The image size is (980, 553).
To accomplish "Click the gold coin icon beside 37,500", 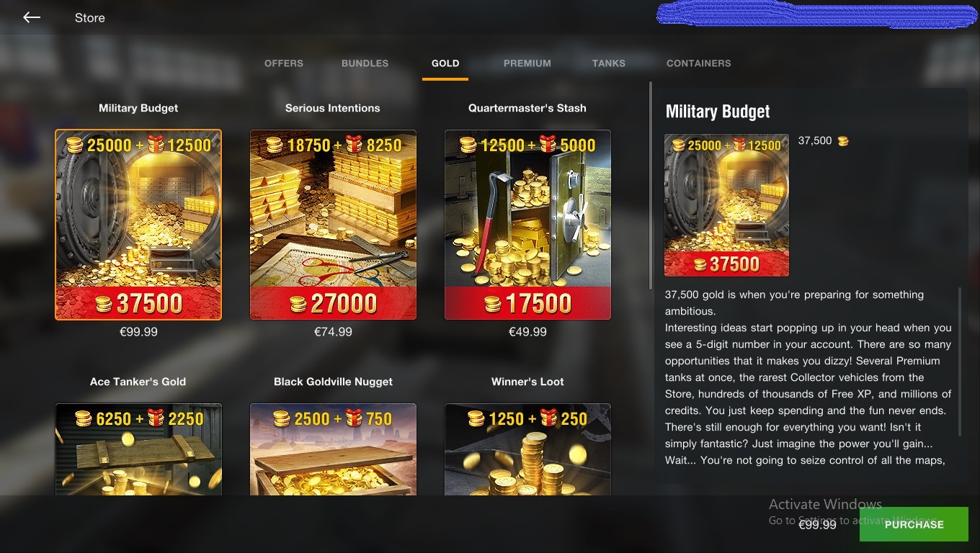I will pyautogui.click(x=843, y=141).
